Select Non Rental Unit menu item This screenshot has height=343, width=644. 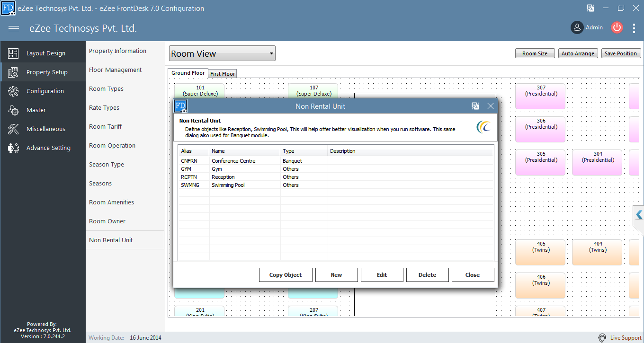click(125, 240)
